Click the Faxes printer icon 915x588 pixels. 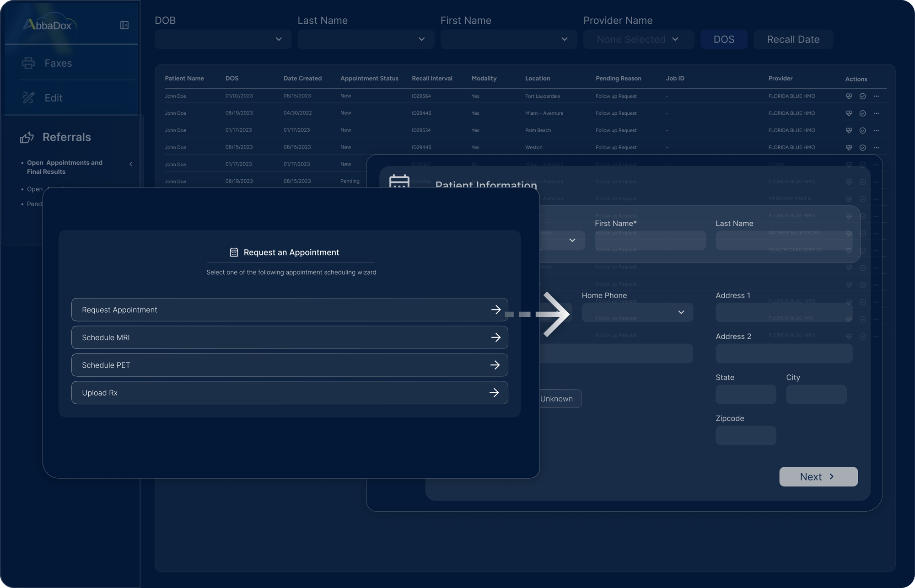point(28,63)
